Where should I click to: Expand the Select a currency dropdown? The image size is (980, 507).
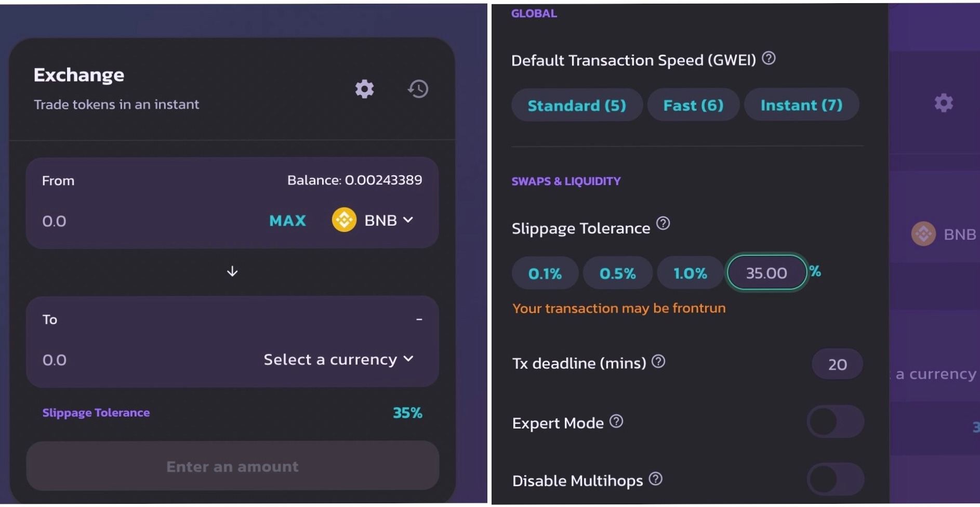click(338, 359)
